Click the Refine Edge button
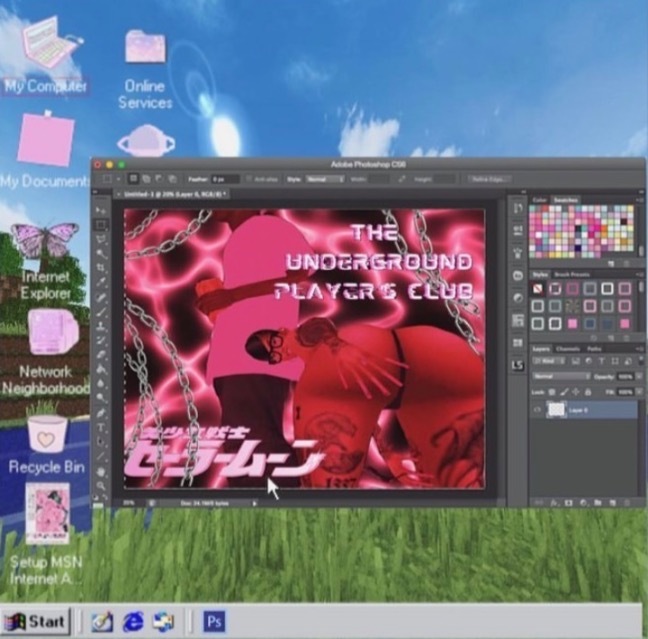The width and height of the screenshot is (648, 639). 480,179
